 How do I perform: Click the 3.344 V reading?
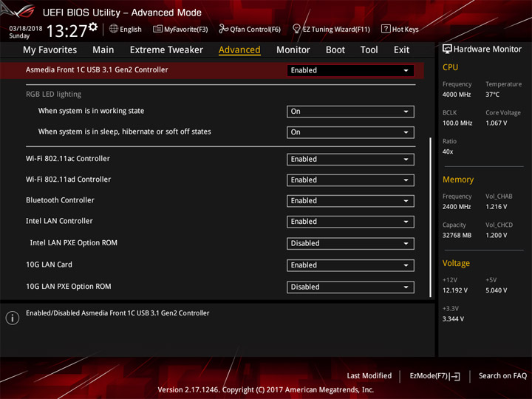(x=453, y=319)
